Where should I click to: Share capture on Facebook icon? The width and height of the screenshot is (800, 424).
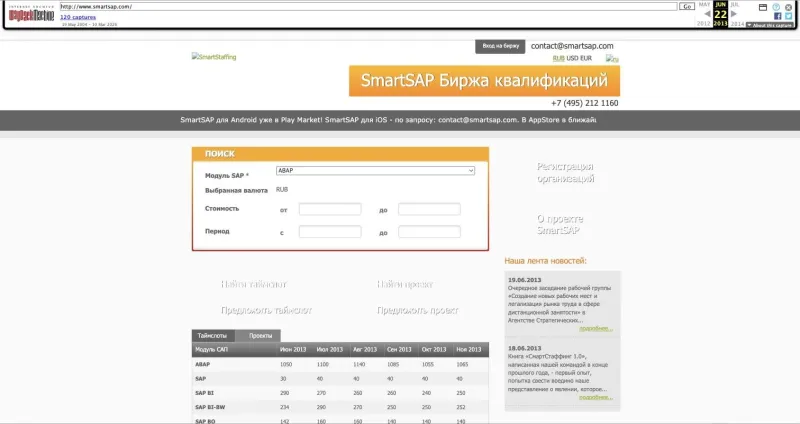(x=778, y=16)
